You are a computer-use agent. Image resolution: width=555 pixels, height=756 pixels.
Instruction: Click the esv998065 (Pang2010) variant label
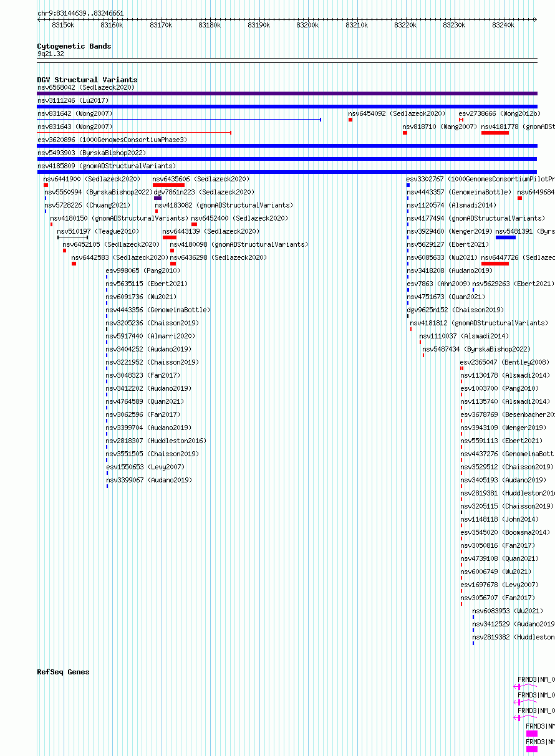click(143, 271)
